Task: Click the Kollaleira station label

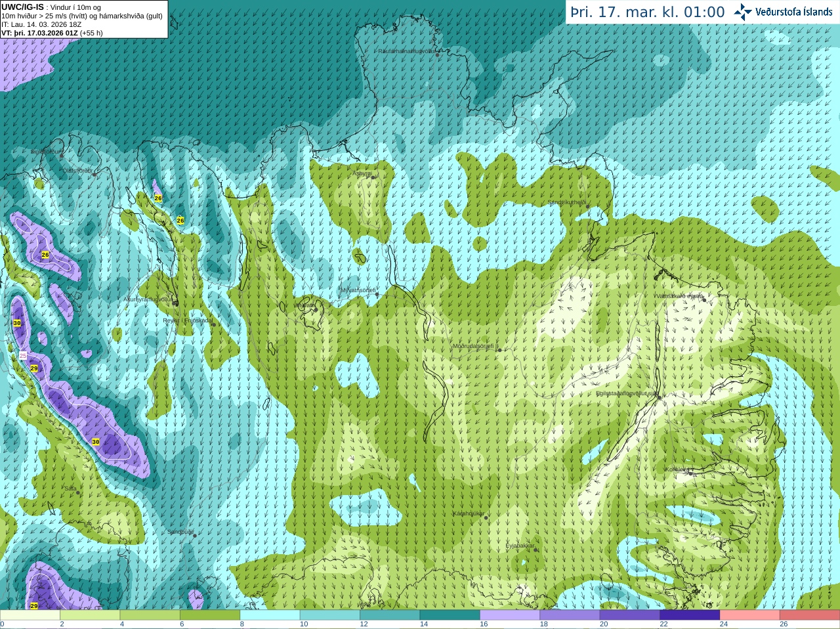Action: (x=677, y=469)
